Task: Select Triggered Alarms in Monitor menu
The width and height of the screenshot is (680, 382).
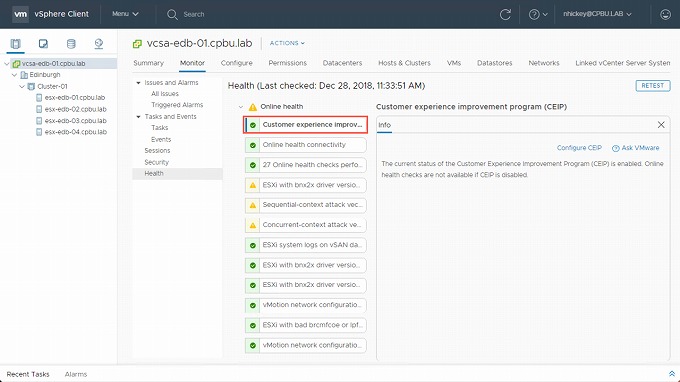Action: [x=177, y=105]
